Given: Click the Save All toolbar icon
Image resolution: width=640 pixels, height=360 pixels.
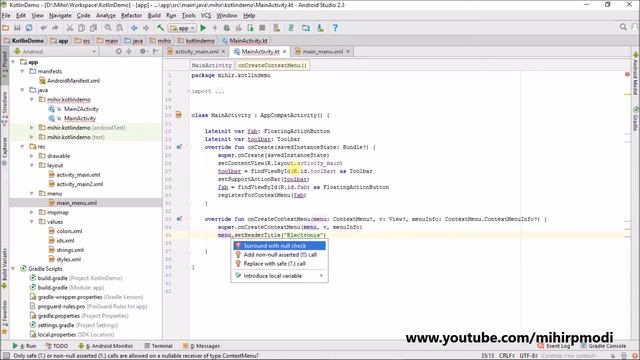Looking at the screenshot, I should 17,28.
